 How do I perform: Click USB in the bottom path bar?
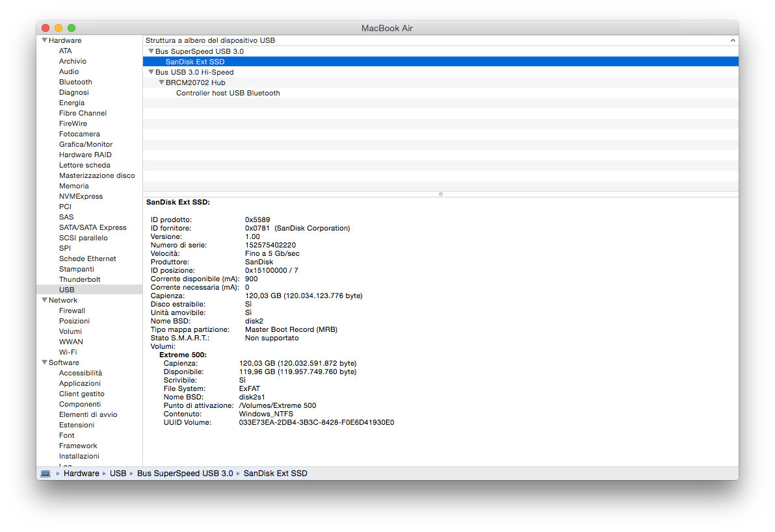118,474
